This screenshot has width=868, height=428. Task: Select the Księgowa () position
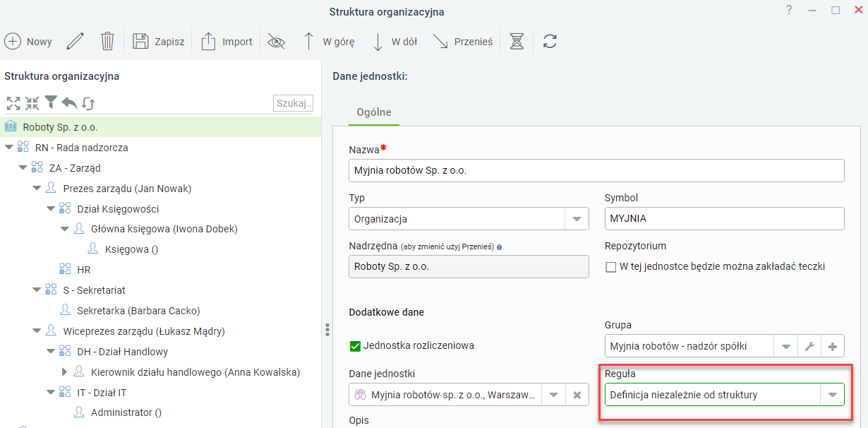tap(131, 249)
